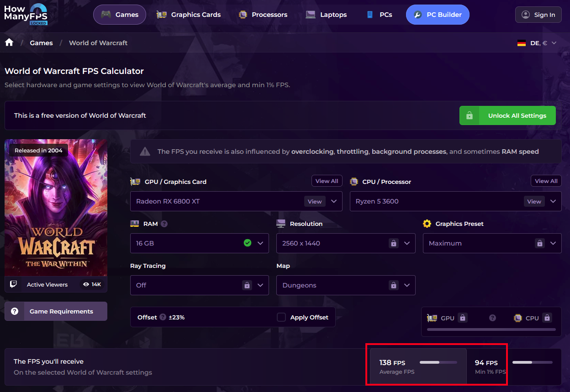
Task: Open Game Requirements button
Action: pyautogui.click(x=56, y=311)
